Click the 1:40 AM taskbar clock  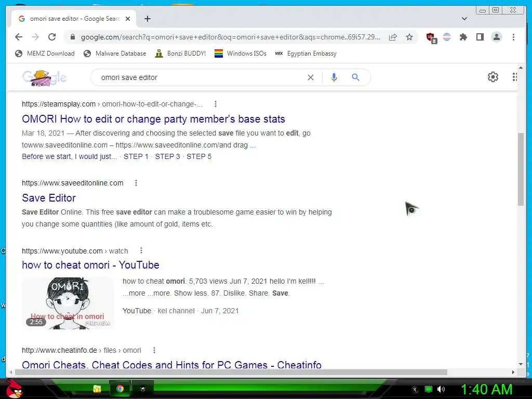click(x=486, y=389)
